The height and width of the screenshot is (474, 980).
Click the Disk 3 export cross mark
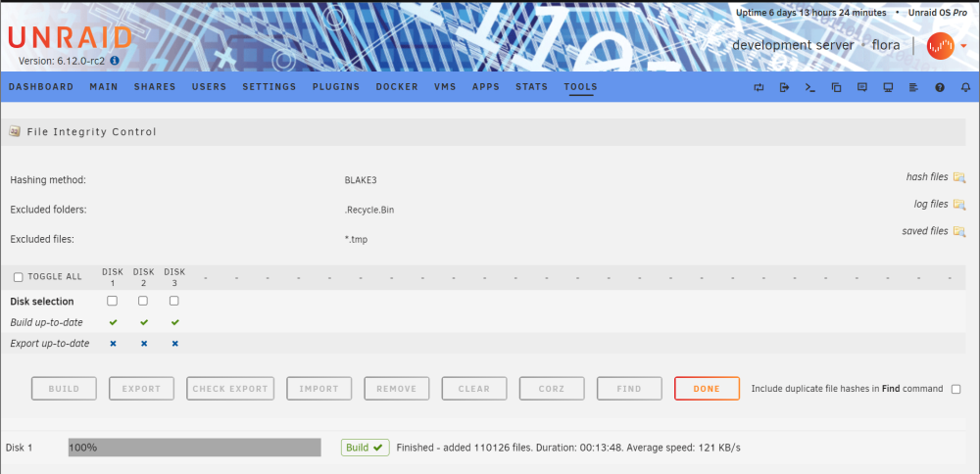[175, 344]
